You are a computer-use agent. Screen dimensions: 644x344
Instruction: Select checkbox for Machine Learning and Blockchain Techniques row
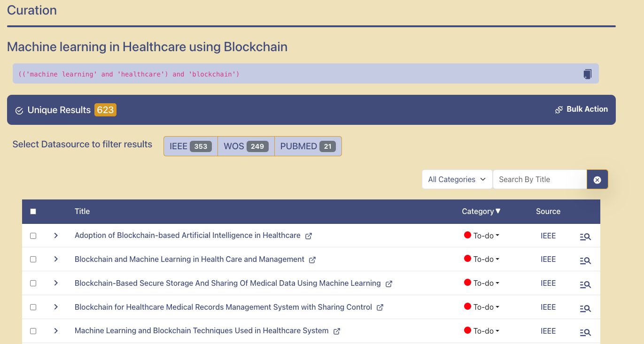(33, 331)
